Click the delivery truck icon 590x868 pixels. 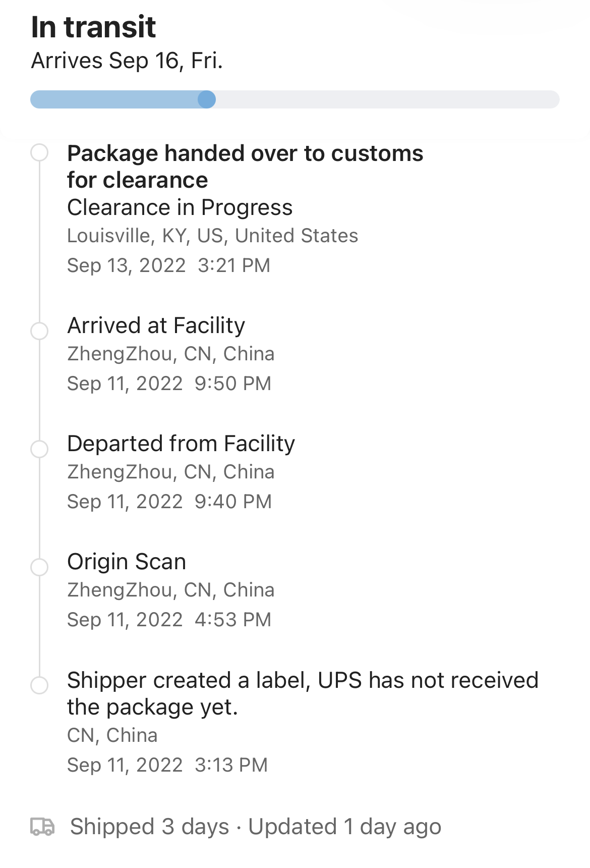42,827
